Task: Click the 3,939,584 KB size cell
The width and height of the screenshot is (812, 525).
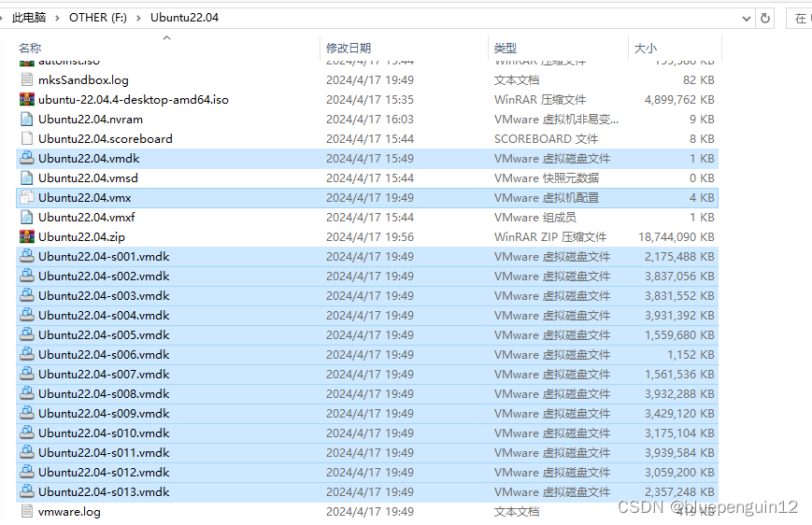Action: click(679, 453)
